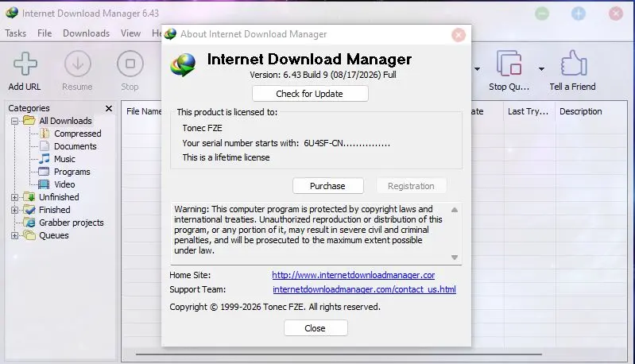Open the File menu

pyautogui.click(x=45, y=33)
